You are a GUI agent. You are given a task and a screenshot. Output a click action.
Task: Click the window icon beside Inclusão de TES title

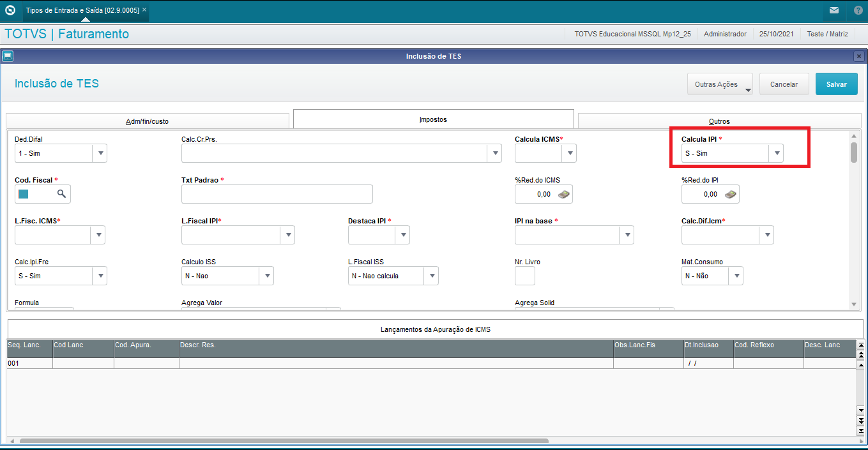8,56
